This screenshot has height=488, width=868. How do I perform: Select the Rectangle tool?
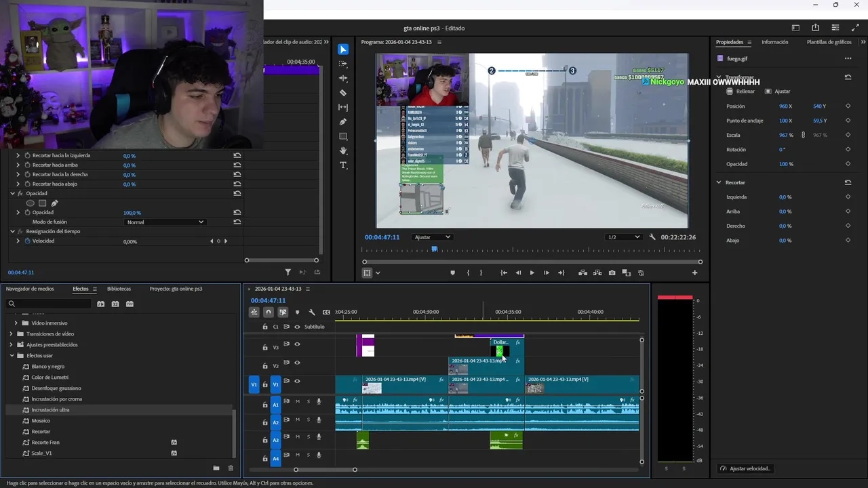[343, 136]
